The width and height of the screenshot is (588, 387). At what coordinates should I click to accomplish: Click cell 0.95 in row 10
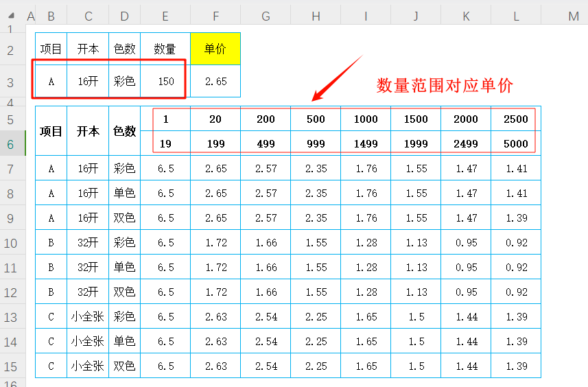click(466, 243)
